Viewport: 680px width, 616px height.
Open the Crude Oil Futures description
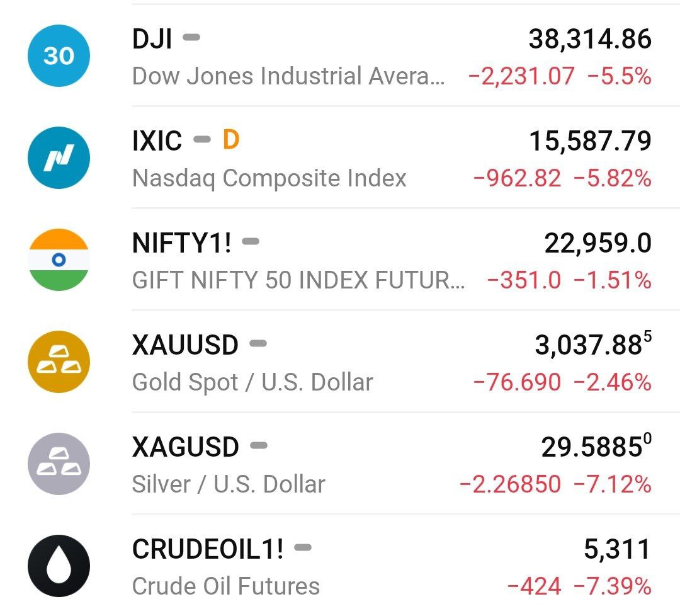click(225, 586)
